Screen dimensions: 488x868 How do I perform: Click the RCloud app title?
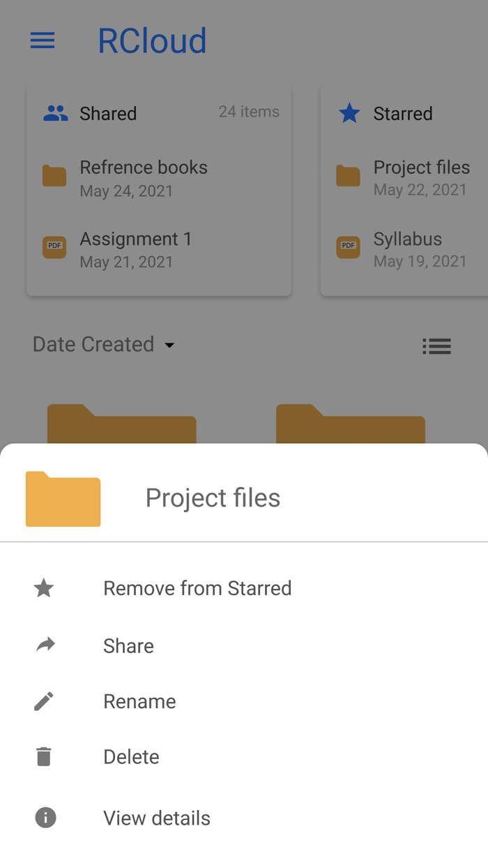[152, 40]
